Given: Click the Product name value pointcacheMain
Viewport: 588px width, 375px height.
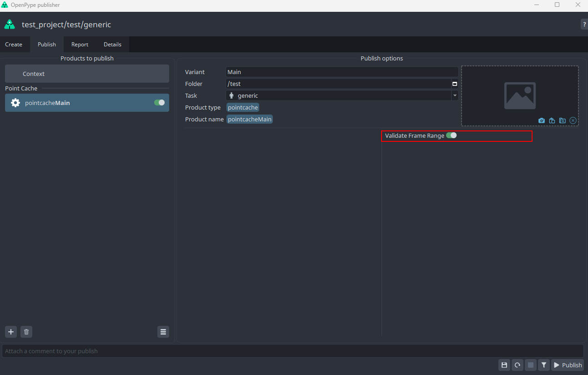Looking at the screenshot, I should (x=250, y=119).
